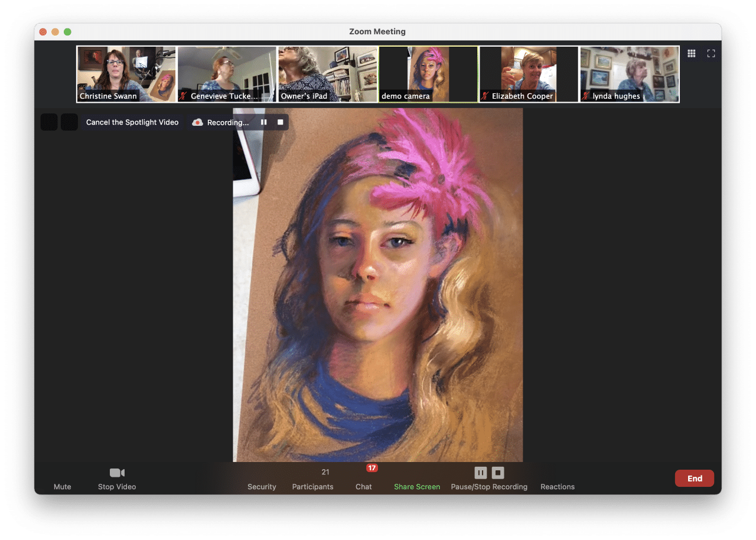Select Elizabeth Cooper's video thumbnail
The image size is (756, 540).
[x=529, y=74]
